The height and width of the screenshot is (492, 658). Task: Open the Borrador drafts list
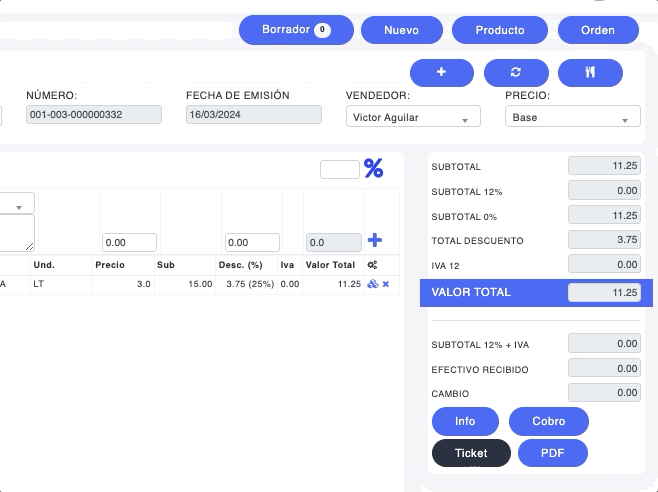coord(296,30)
